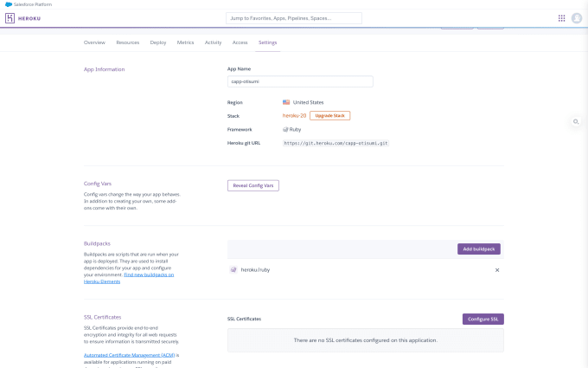The width and height of the screenshot is (588, 368).
Task: Click the United States flag icon
Action: pos(286,102)
